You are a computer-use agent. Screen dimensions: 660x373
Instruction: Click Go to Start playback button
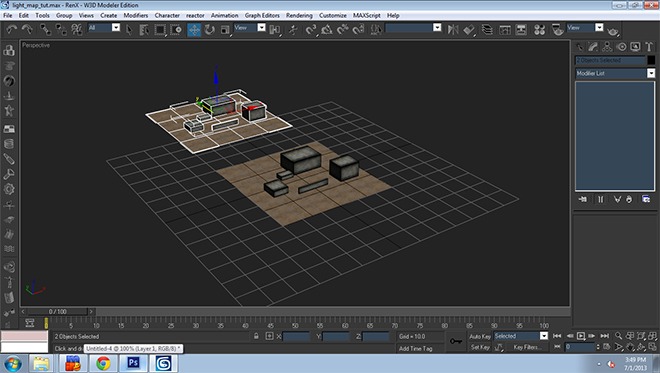click(x=557, y=336)
